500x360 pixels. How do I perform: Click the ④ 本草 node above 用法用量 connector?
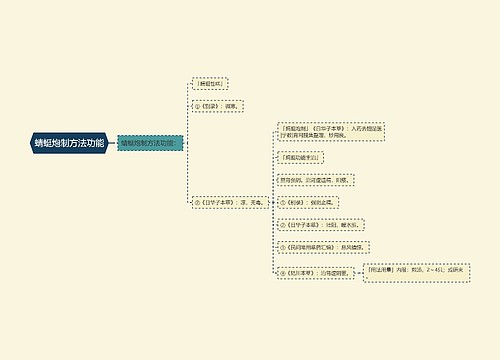tap(316, 273)
